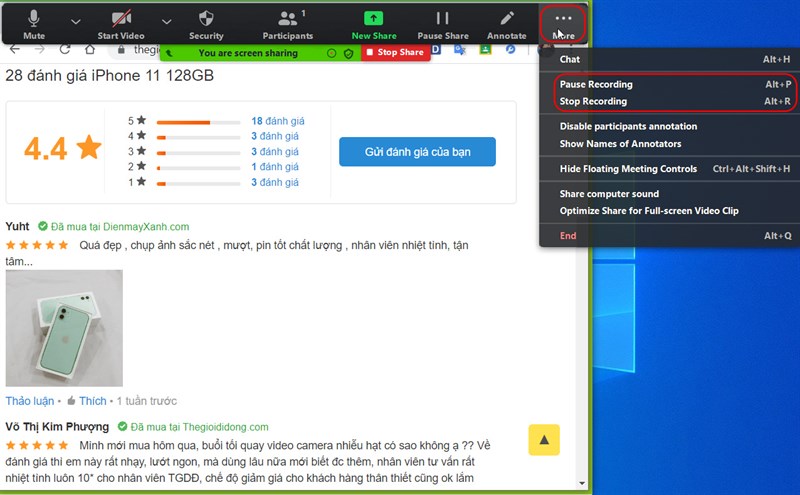Click the '1 đánh giá' link for 2 stars
This screenshot has height=495, width=800.
coord(275,167)
